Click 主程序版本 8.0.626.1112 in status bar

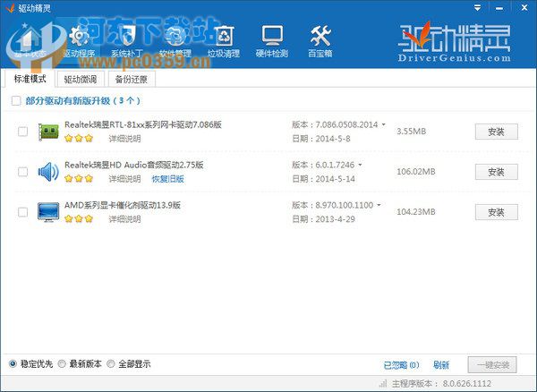click(x=441, y=383)
